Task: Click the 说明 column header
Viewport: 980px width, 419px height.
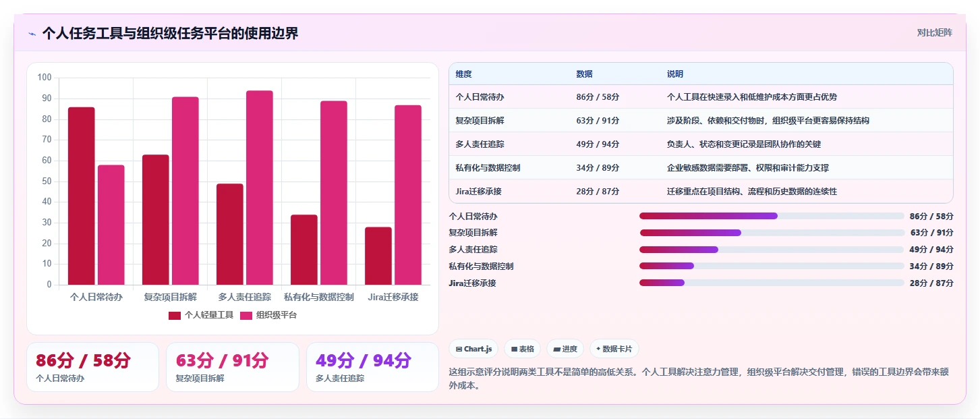Action: point(675,74)
